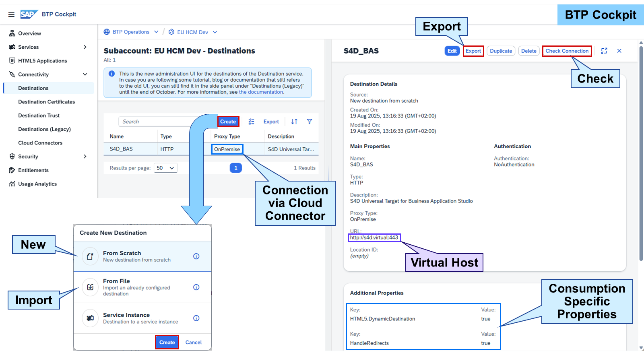Expand the Security menu chevron

[x=85, y=157]
